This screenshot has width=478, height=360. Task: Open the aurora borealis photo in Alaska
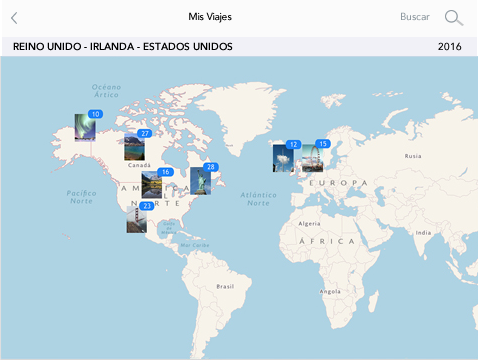85,127
